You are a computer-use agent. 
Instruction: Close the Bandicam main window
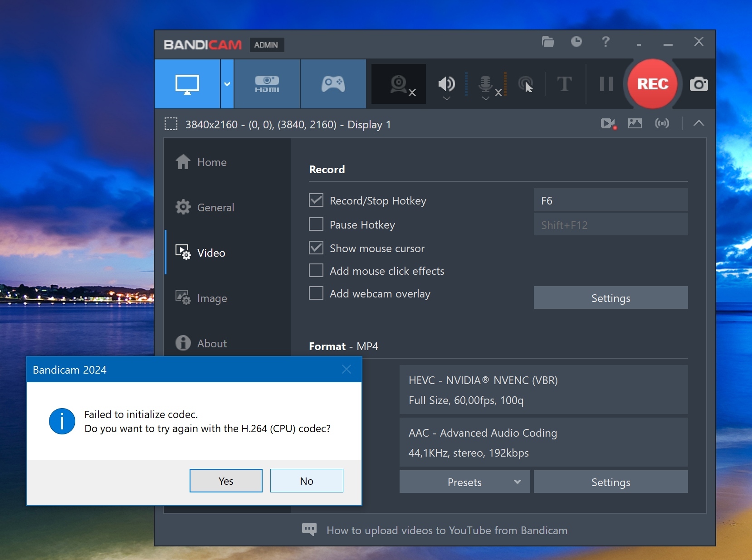699,42
